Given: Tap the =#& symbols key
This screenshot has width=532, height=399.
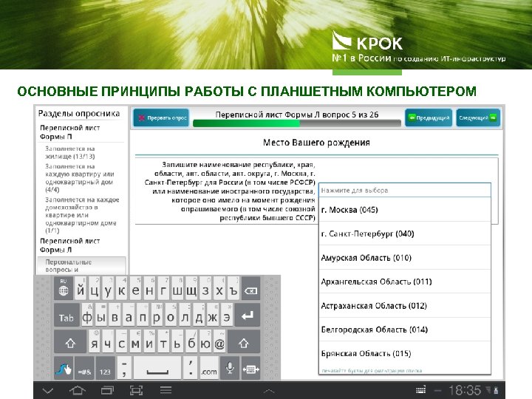Looking at the screenshot, I should coord(84,368).
